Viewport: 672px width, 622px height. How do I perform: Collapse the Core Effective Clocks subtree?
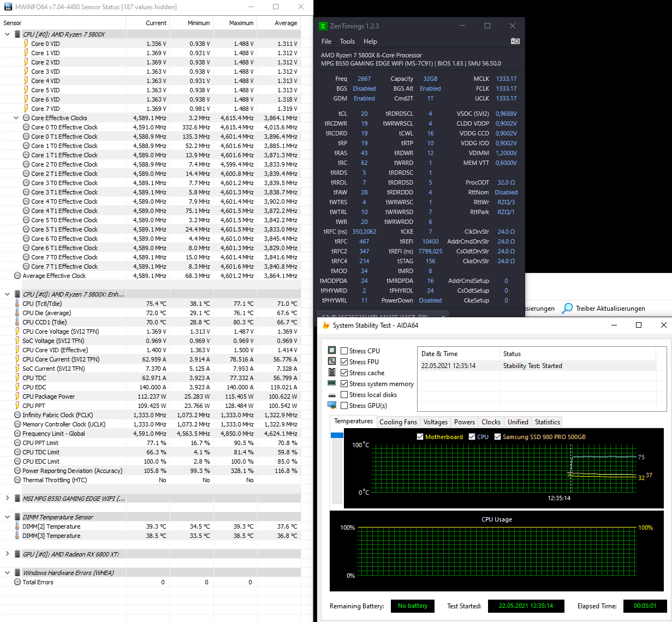[16, 118]
